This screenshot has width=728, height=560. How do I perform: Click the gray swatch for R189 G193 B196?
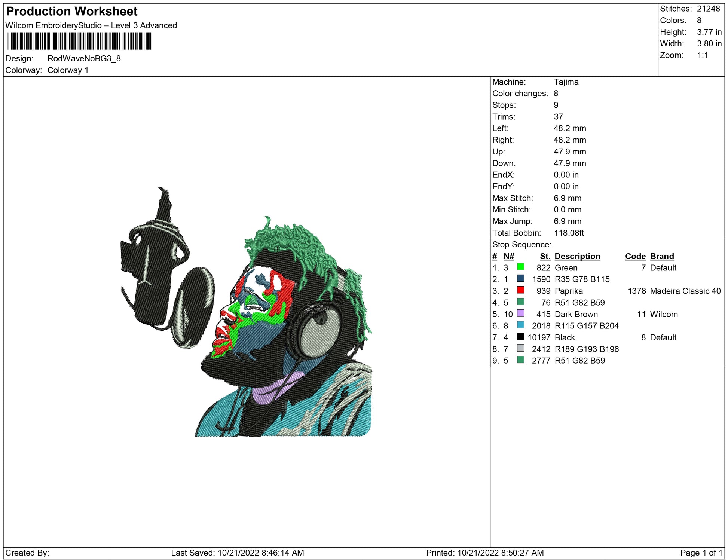pos(520,348)
